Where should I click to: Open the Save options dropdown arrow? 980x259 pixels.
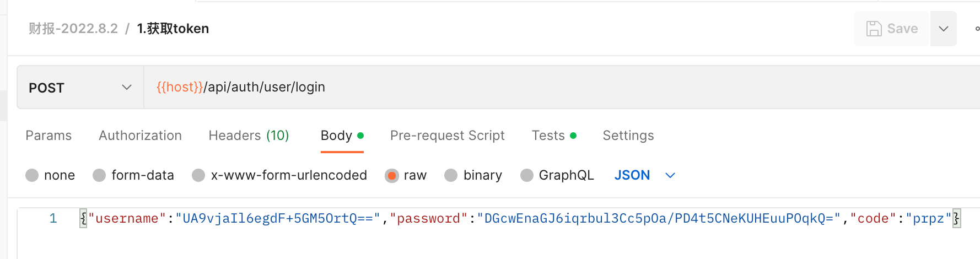pyautogui.click(x=943, y=29)
